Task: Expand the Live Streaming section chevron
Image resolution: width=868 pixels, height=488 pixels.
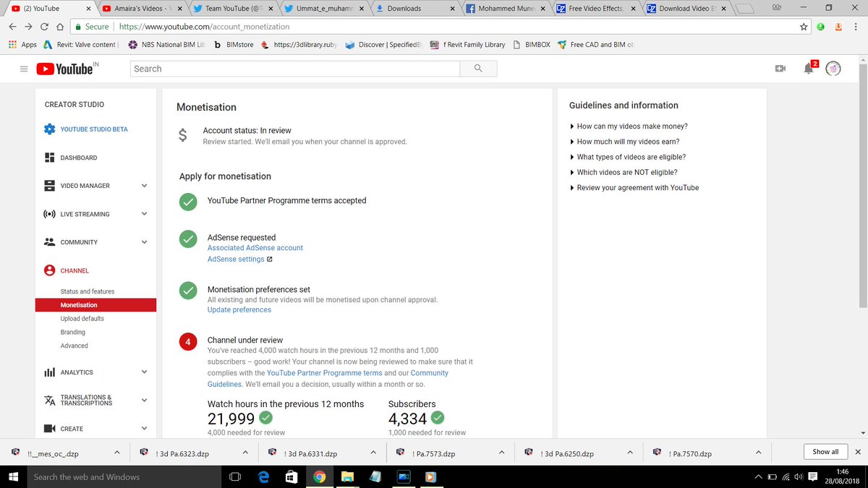Action: click(144, 214)
